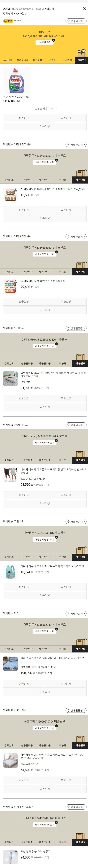Screen dimensions: 88x868
Task: Write a review (리뷰작성) for Persil
Action: point(45,126)
